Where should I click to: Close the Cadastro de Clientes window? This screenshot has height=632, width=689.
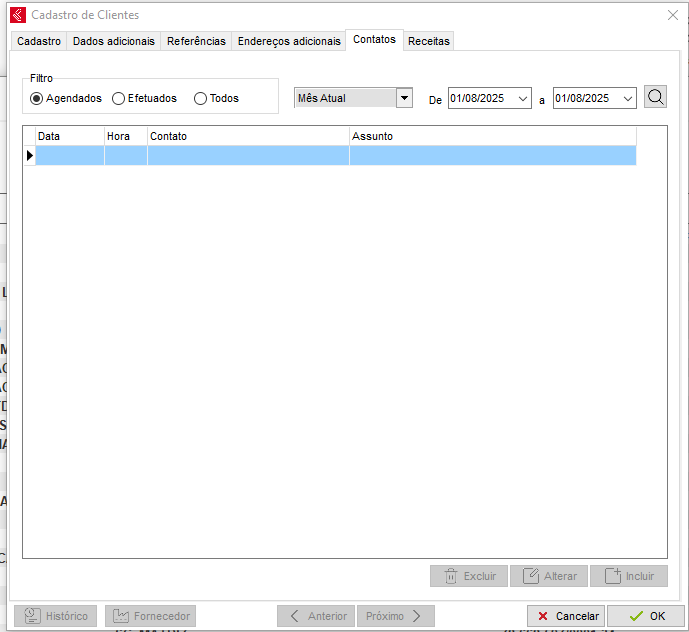pos(672,15)
